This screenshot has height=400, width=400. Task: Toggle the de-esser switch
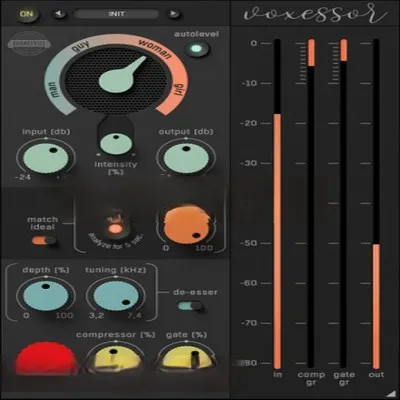point(190,306)
